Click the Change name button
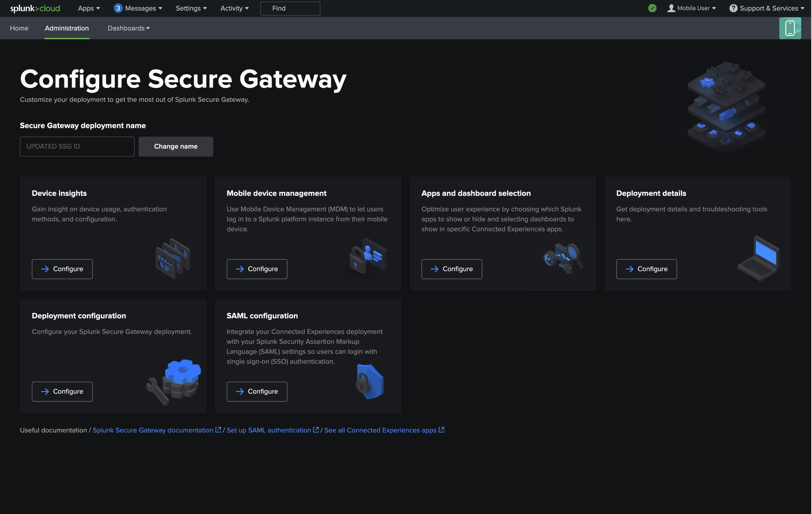812x514 pixels. [x=176, y=146]
